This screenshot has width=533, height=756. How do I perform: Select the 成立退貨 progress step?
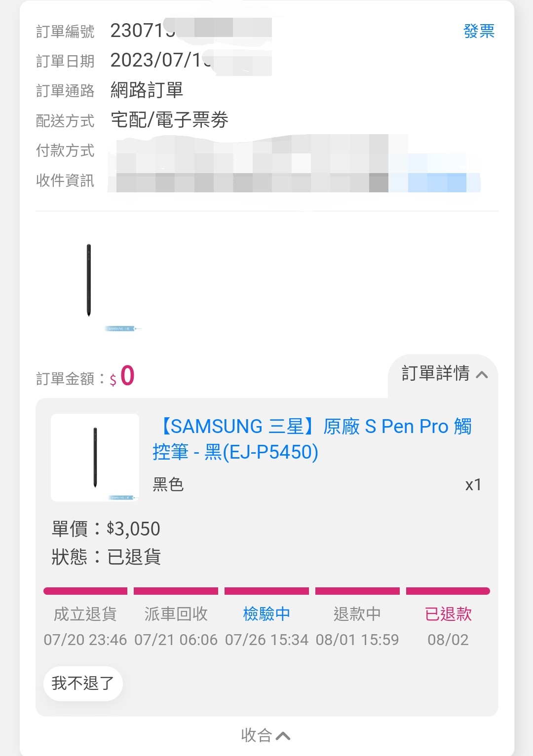coord(85,614)
